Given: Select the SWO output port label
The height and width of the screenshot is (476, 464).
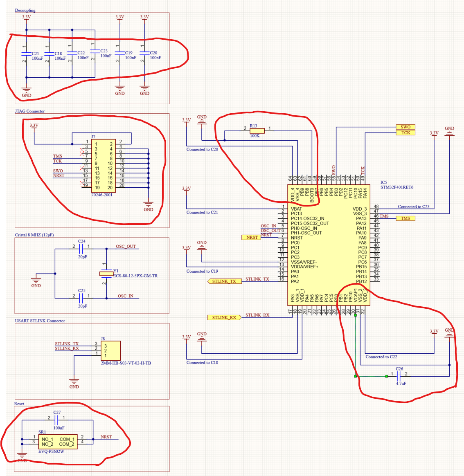Looking at the screenshot, I should tap(405, 127).
